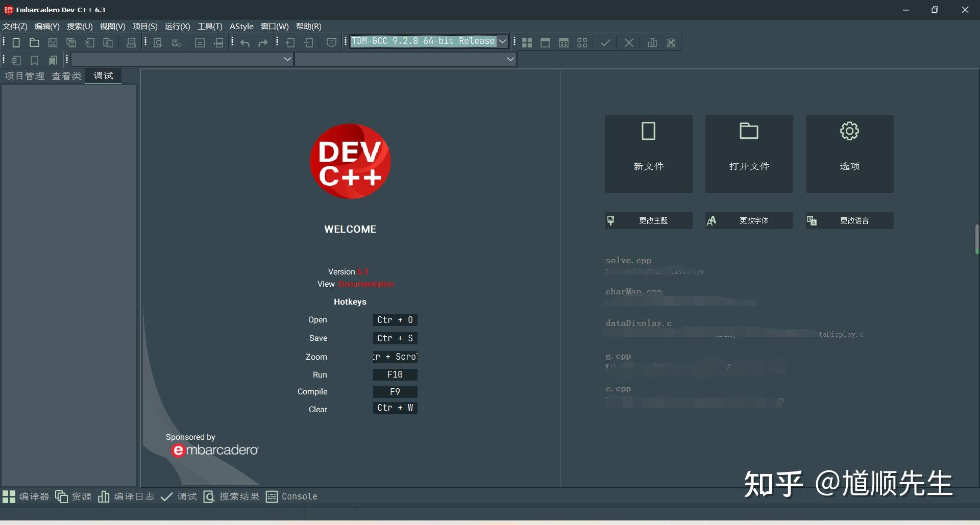
Task: Open the 编译日志 bottom panel tab
Action: 126,497
